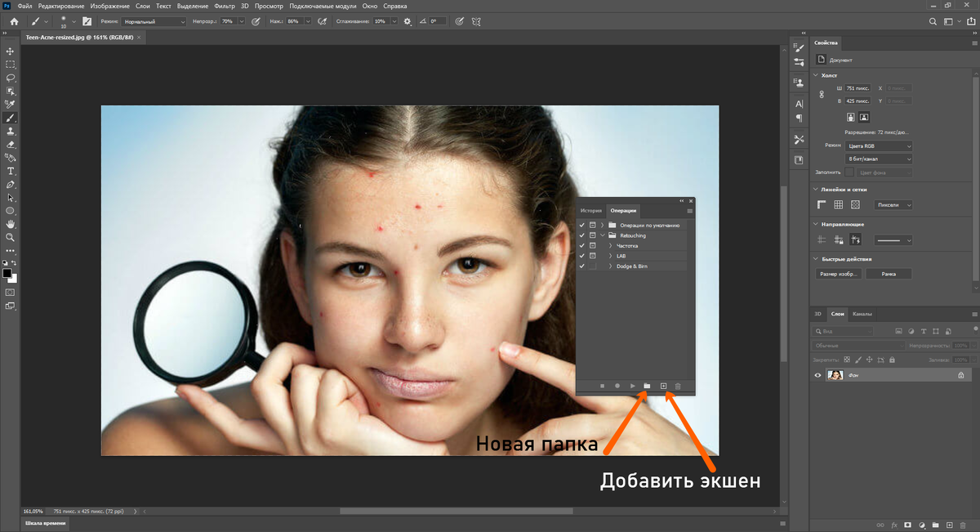Click the create new action icon

[x=663, y=385]
